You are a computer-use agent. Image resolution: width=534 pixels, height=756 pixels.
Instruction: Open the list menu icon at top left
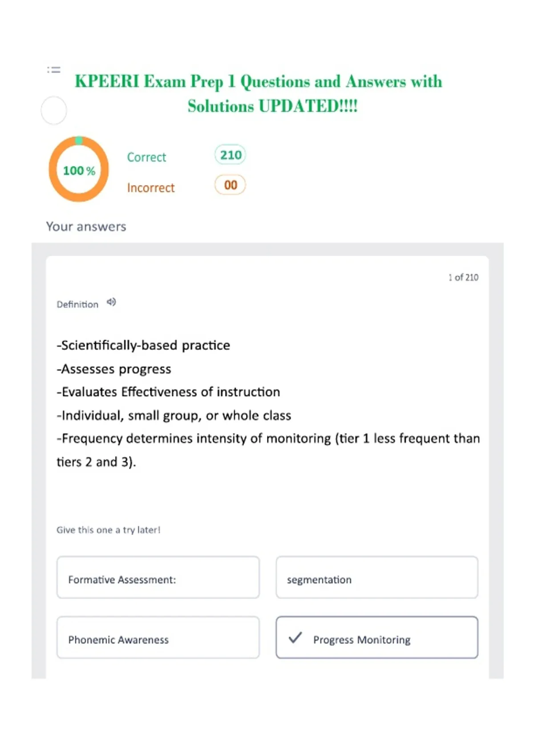pyautogui.click(x=54, y=69)
